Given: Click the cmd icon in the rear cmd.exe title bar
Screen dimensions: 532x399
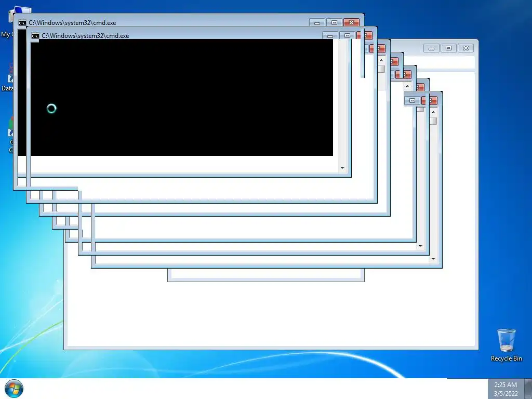Looking at the screenshot, I should pos(22,23).
